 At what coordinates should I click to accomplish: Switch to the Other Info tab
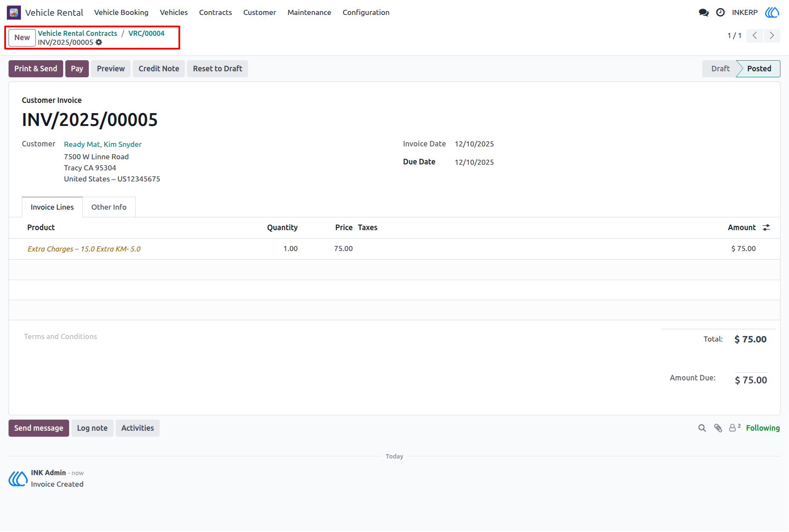pos(109,207)
